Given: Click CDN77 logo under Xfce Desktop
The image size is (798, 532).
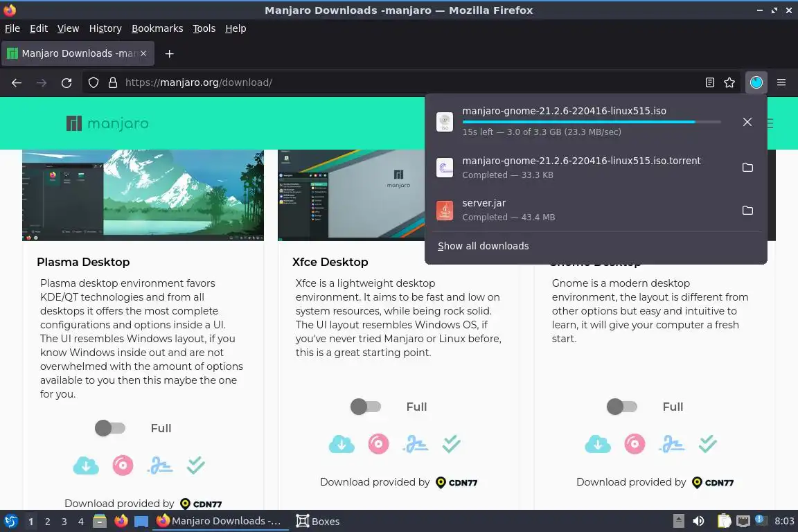Looking at the screenshot, I should tap(456, 482).
